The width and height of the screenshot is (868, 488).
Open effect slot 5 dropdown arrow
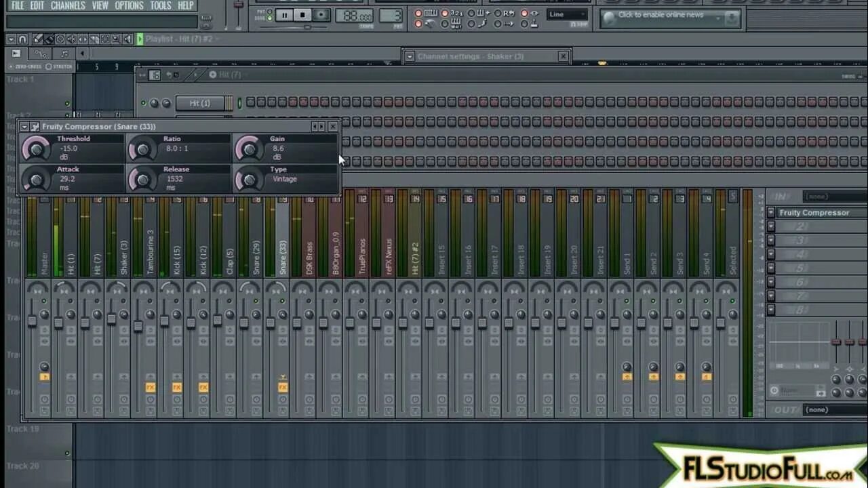[x=771, y=268]
